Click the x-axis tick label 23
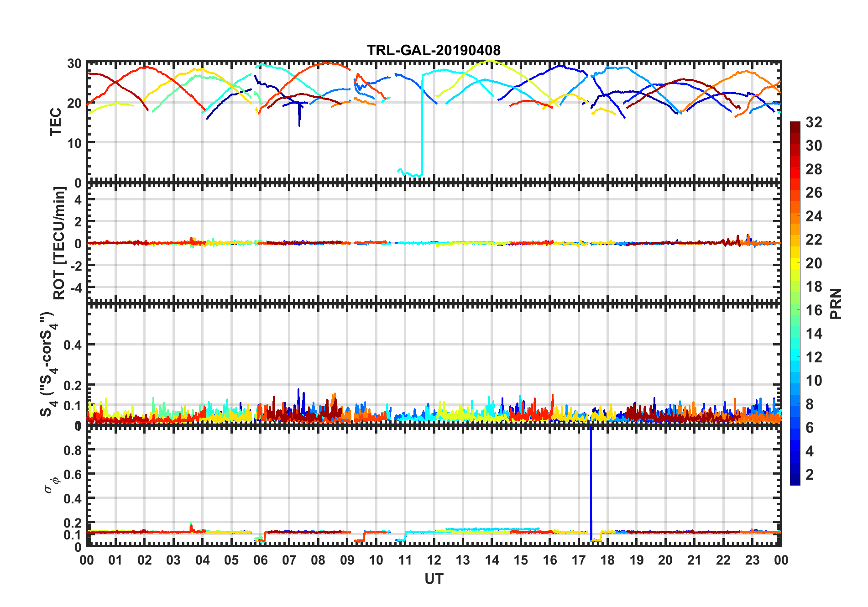Screen dimensions: 868x607 click(752, 560)
